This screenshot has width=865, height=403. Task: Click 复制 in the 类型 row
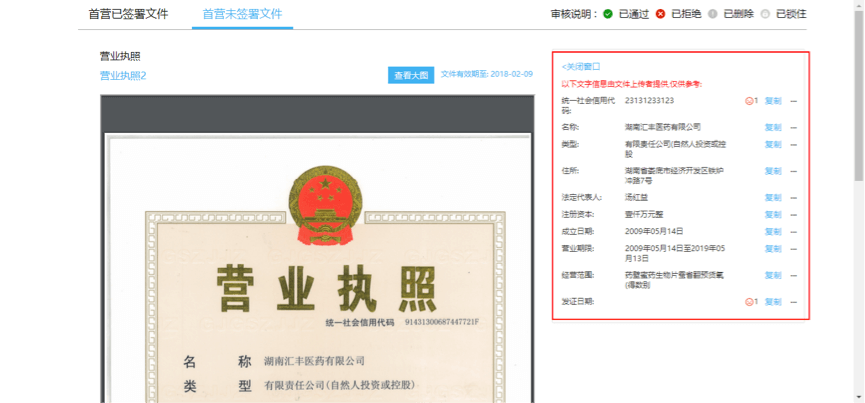tap(773, 144)
